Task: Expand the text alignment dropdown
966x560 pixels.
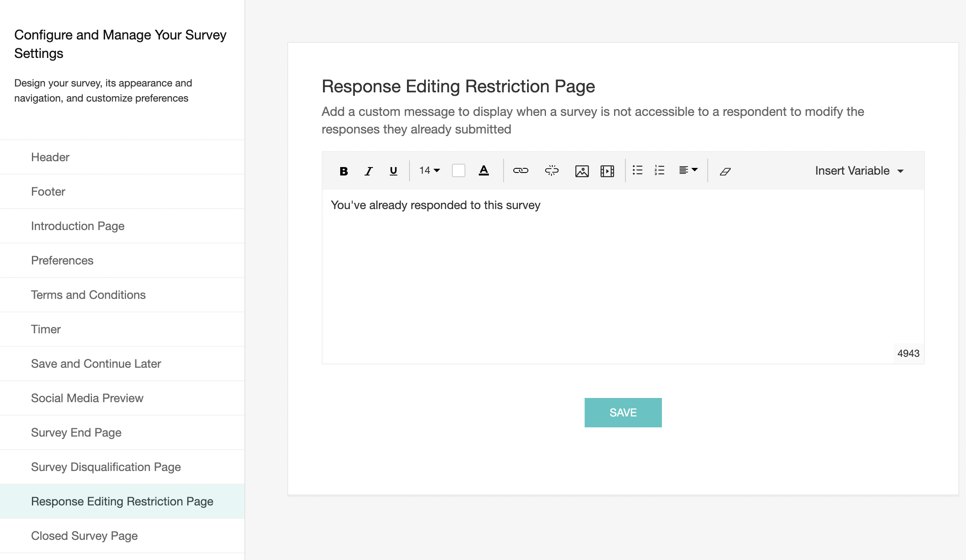Action: pyautogui.click(x=688, y=170)
